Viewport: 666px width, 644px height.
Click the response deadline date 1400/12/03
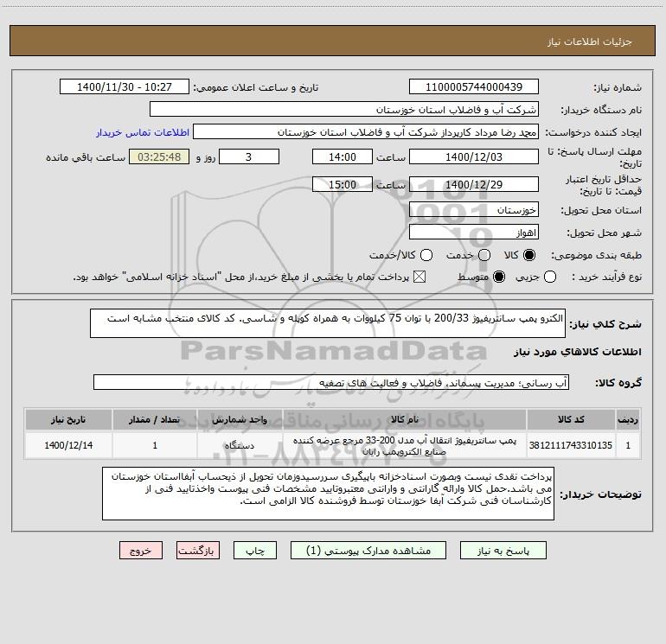coord(474,156)
